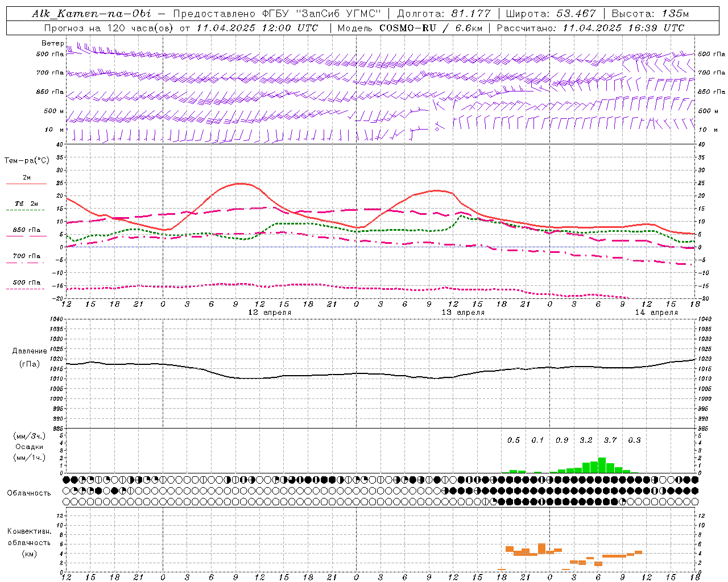Click the 0.5 precipitation total
The image size is (728, 582).
coord(514,440)
